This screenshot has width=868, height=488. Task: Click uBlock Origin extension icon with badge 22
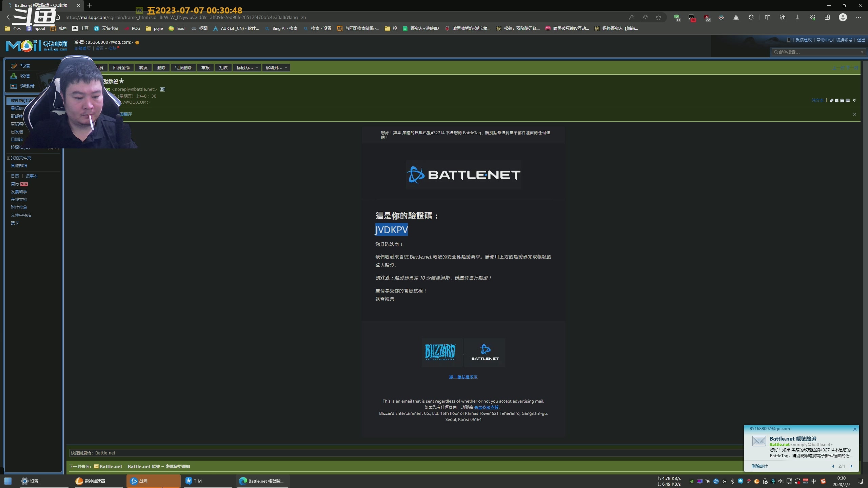707,18
